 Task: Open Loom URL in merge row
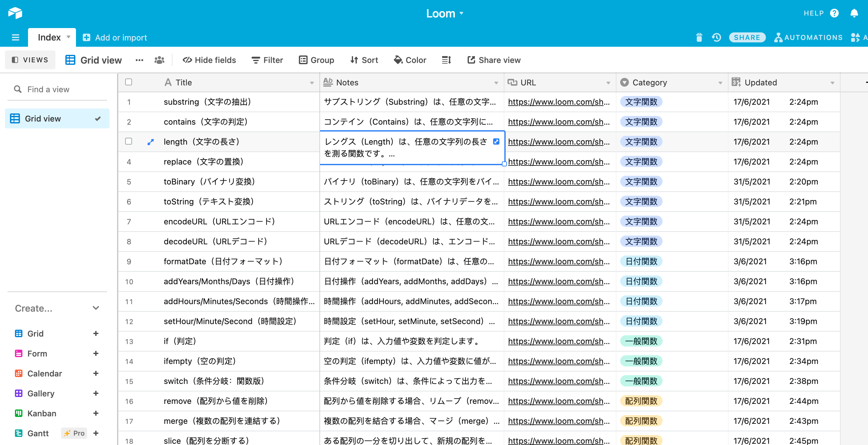(x=559, y=421)
